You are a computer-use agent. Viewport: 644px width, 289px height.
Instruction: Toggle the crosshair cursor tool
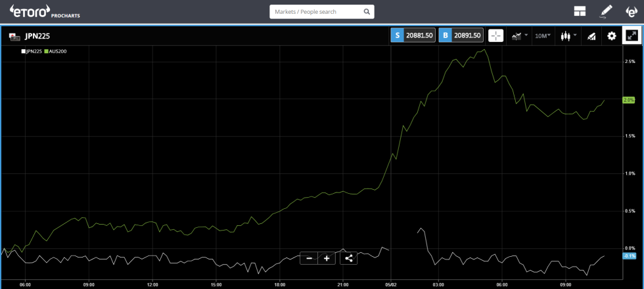[x=495, y=35]
